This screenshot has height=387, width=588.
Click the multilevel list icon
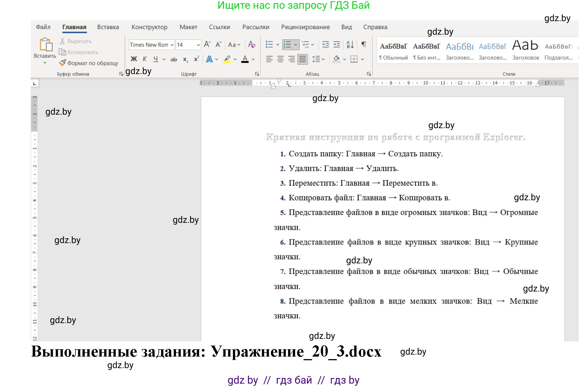305,45
